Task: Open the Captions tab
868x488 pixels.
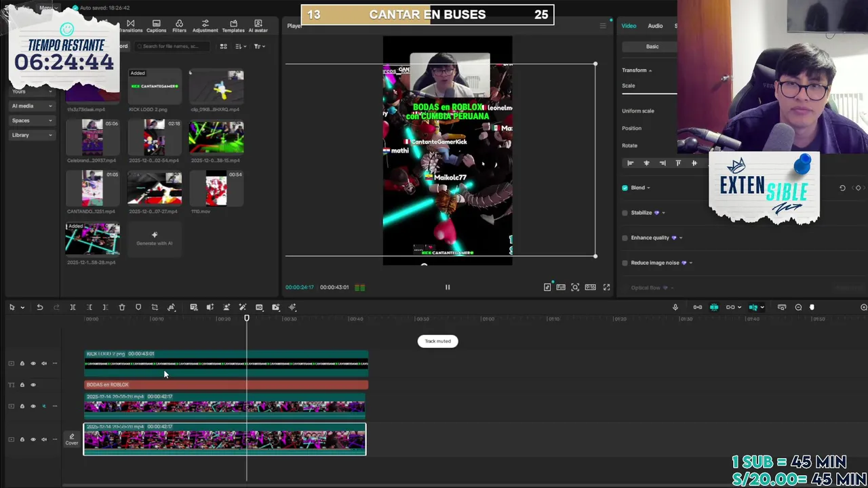Action: tap(156, 26)
